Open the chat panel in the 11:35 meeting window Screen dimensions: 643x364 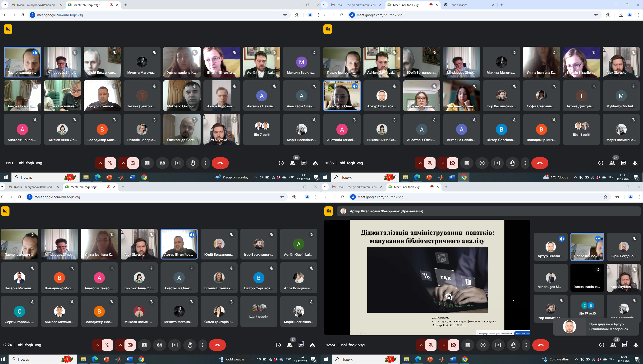coord(624,163)
